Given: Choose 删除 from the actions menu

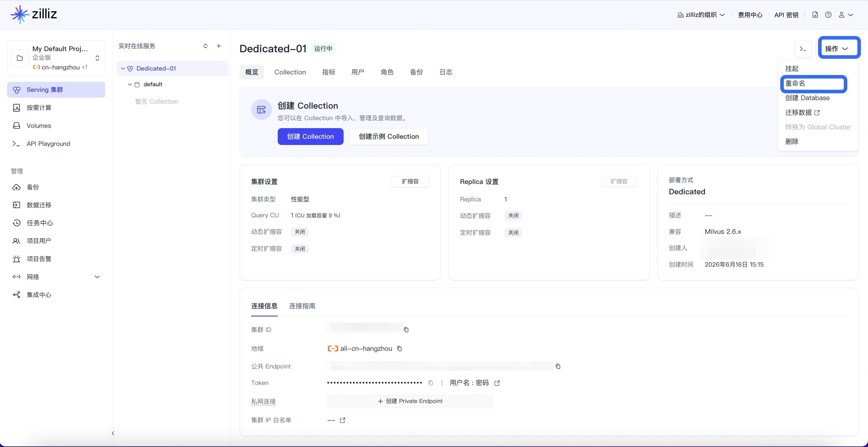Looking at the screenshot, I should pos(792,141).
